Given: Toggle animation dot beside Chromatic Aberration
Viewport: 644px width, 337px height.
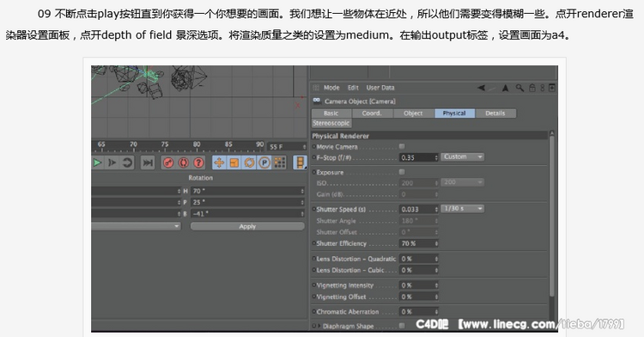Looking at the screenshot, I should tap(314, 311).
